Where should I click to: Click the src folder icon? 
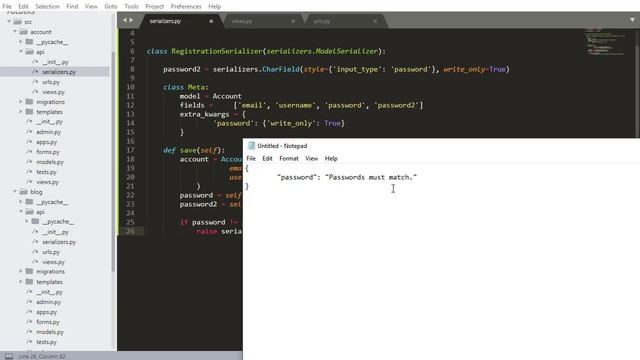point(18,22)
